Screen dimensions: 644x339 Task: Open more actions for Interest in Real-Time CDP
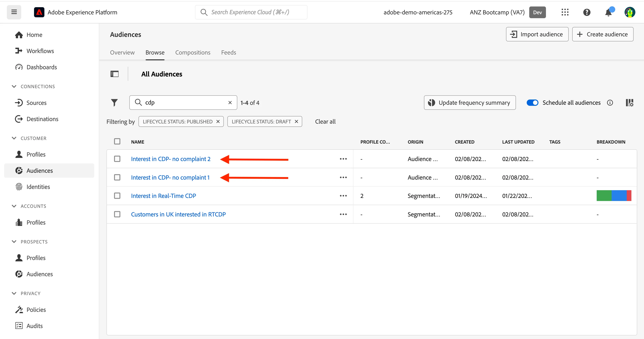[343, 196]
